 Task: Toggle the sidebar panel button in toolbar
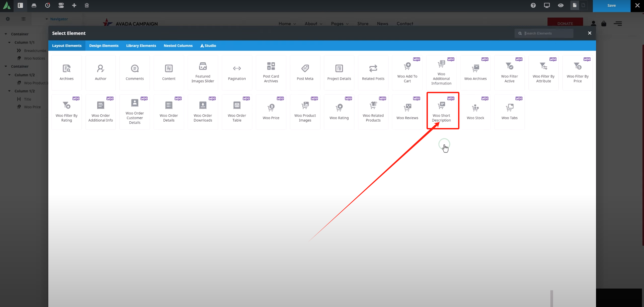[x=20, y=5]
